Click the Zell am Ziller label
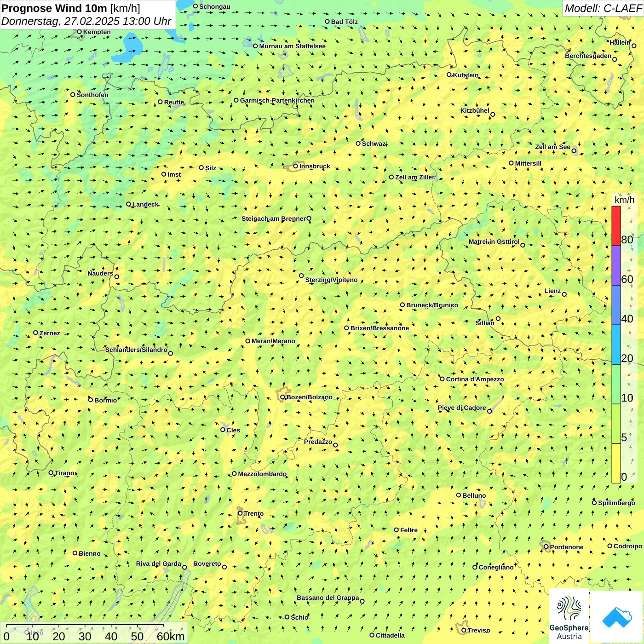 pyautogui.click(x=414, y=177)
